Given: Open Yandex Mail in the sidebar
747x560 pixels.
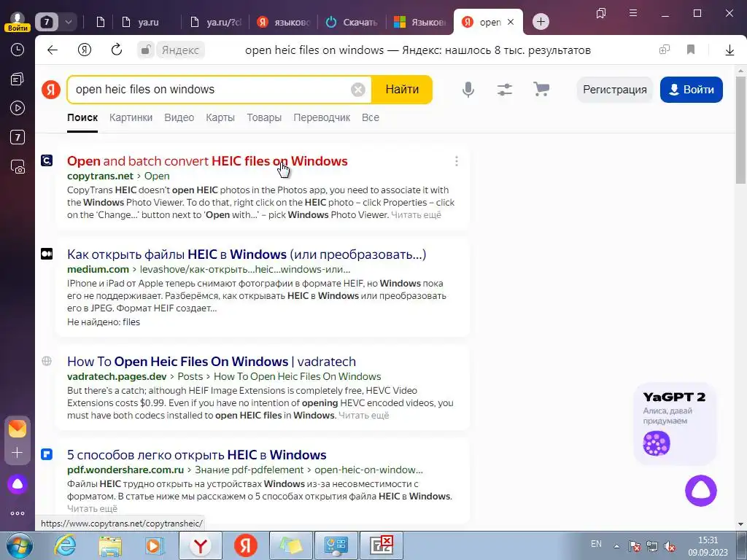Looking at the screenshot, I should [x=18, y=429].
